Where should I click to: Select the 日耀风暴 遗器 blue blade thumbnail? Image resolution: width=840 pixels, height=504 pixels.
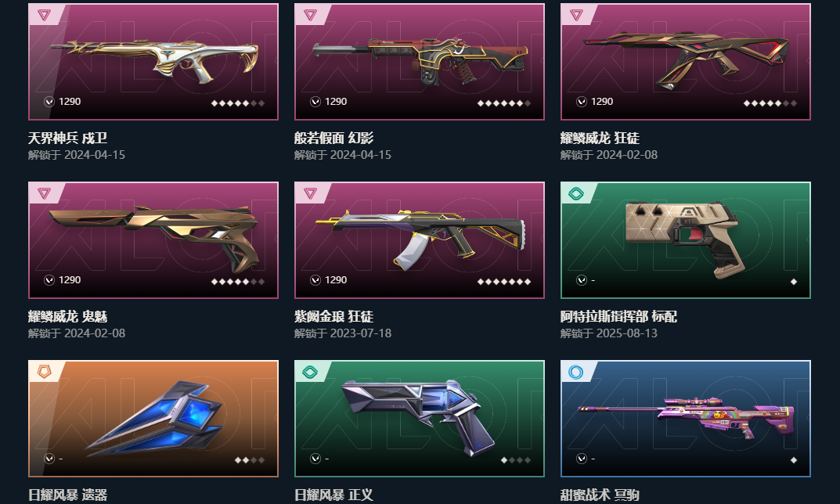click(155, 418)
